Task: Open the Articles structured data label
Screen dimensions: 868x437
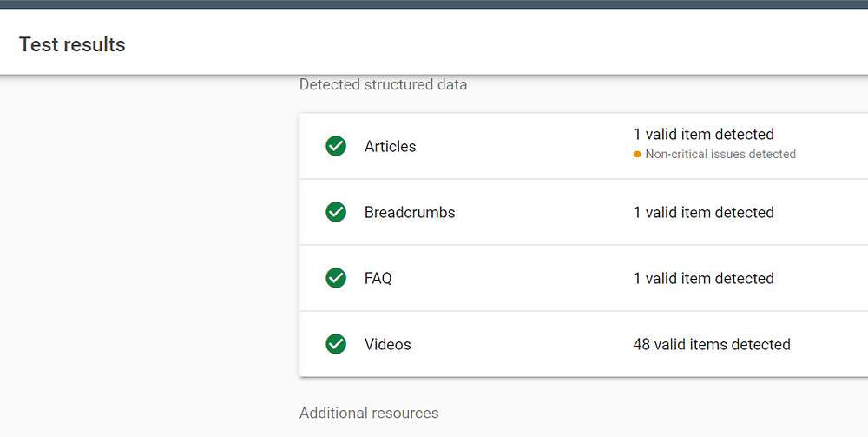Action: click(x=390, y=146)
